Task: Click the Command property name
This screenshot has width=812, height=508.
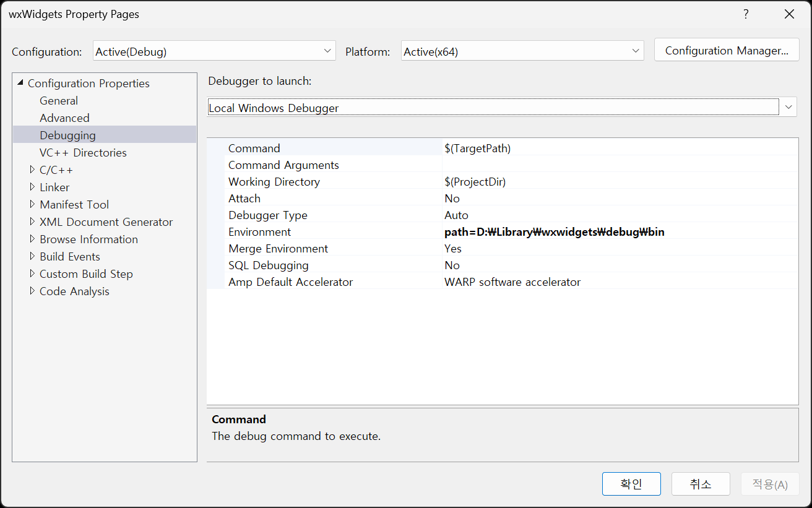Action: (x=254, y=148)
